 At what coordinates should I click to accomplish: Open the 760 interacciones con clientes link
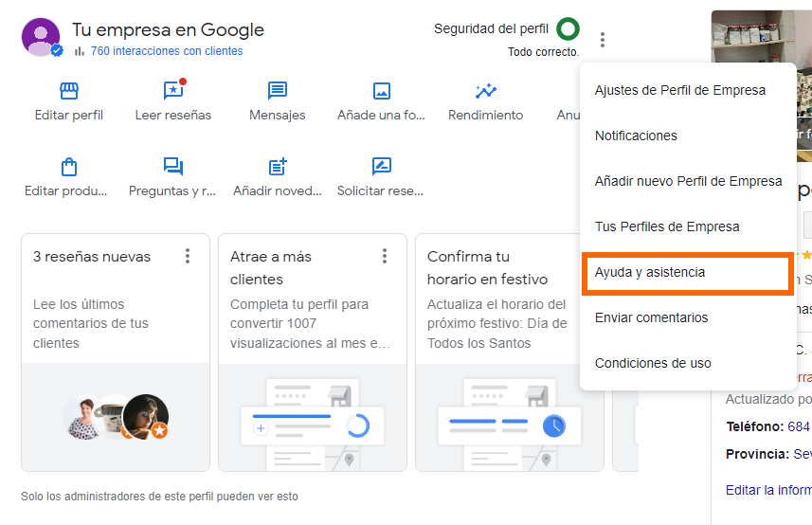click(166, 51)
